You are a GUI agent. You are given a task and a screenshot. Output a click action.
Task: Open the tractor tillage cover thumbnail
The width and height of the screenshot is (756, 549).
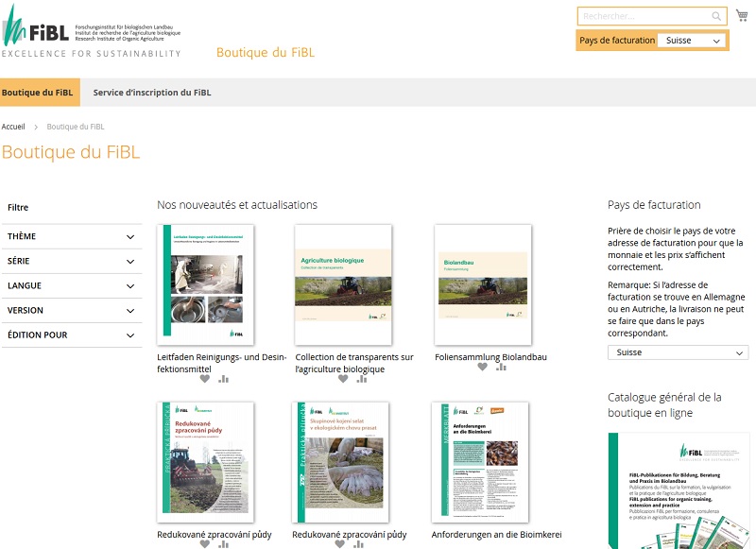pyautogui.click(x=205, y=462)
